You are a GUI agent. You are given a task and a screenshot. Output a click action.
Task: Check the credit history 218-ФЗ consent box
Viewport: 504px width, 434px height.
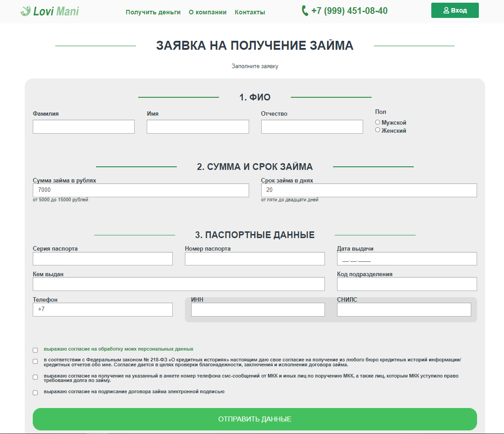point(35,361)
